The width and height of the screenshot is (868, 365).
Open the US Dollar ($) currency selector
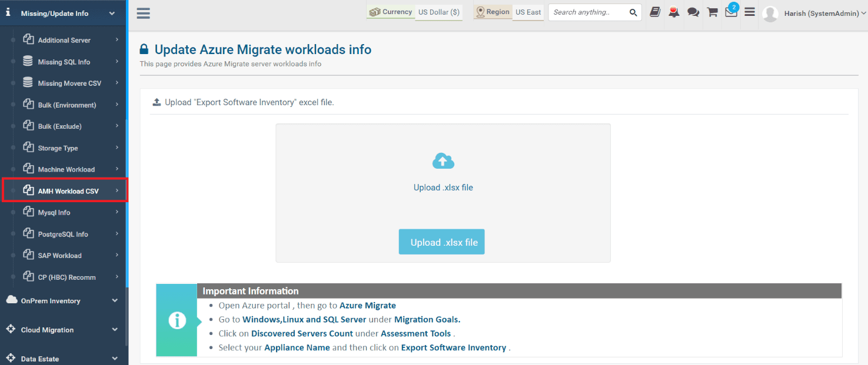click(x=439, y=12)
